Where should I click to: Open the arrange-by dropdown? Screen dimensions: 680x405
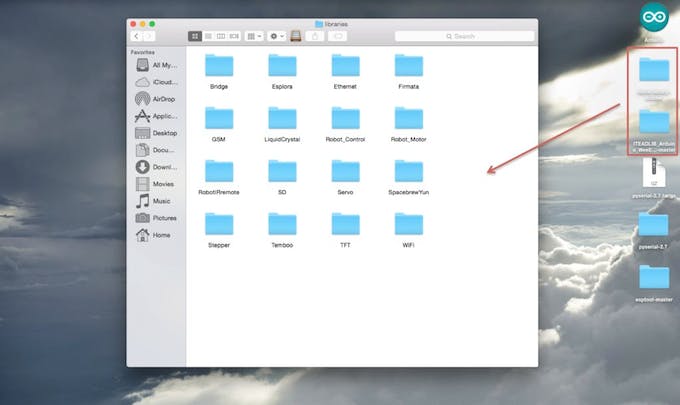click(254, 36)
